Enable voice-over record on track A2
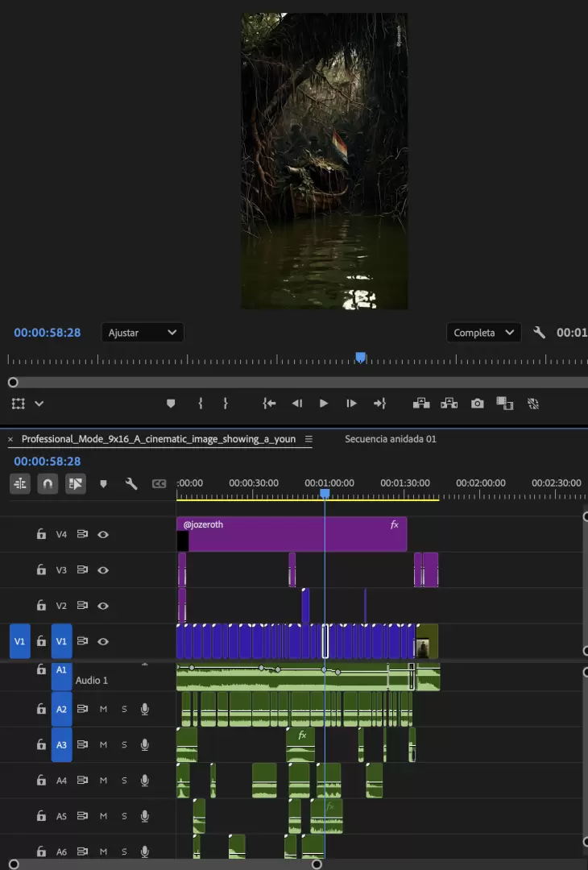This screenshot has width=588, height=870. point(145,709)
